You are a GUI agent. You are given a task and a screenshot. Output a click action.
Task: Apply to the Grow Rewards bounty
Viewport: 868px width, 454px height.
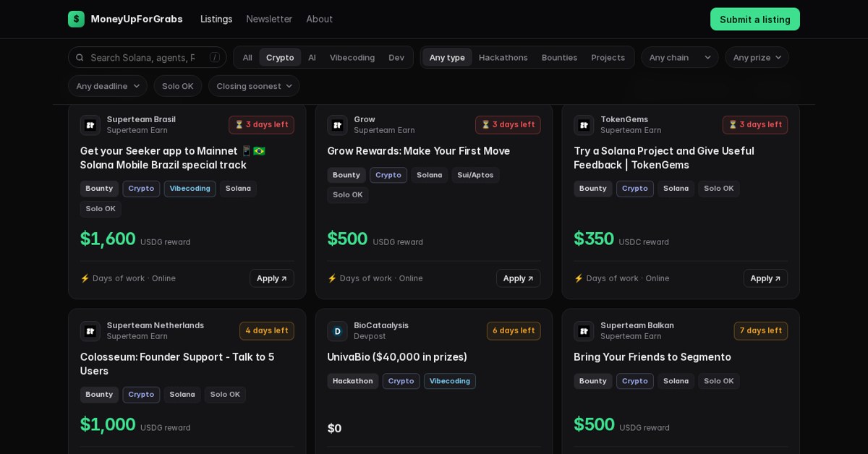(x=518, y=278)
